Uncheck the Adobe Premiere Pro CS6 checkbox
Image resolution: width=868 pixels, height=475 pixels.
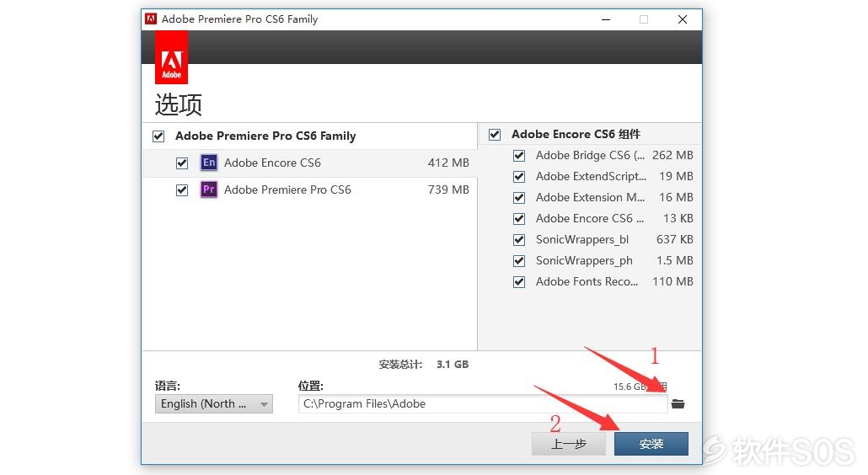coord(181,190)
